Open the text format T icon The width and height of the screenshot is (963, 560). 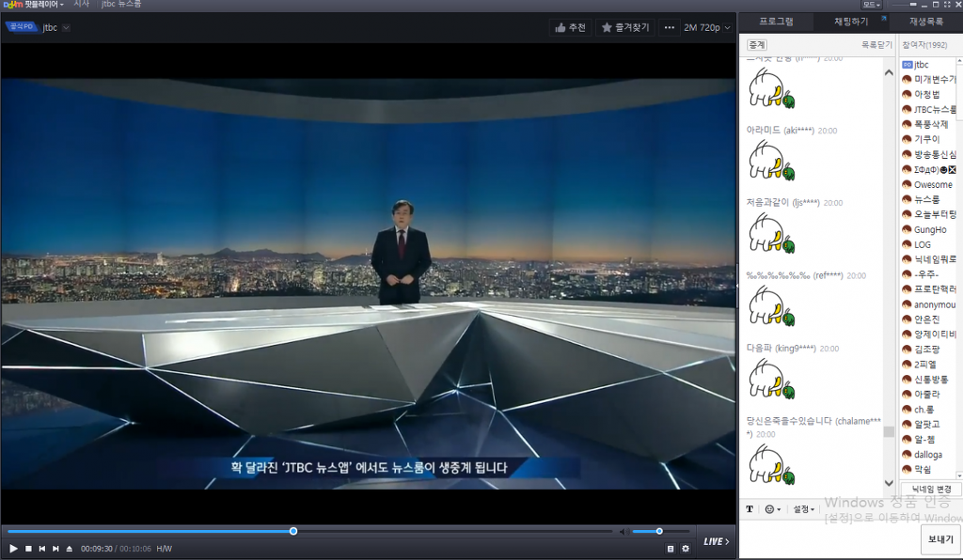click(750, 509)
